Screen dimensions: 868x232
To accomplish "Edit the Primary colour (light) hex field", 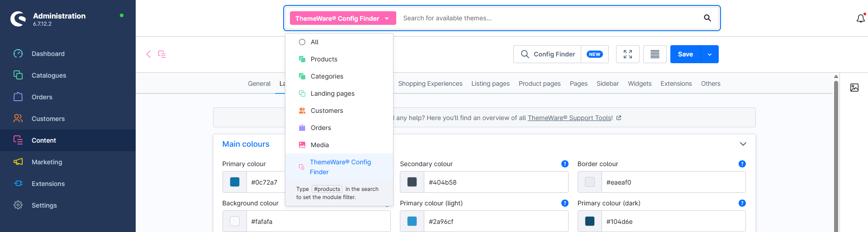I will point(496,221).
